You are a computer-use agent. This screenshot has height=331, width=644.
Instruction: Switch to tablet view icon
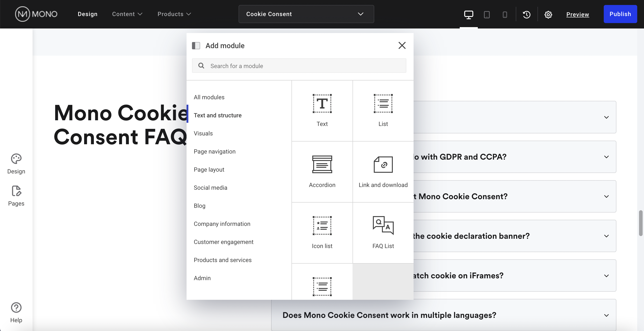(x=486, y=14)
